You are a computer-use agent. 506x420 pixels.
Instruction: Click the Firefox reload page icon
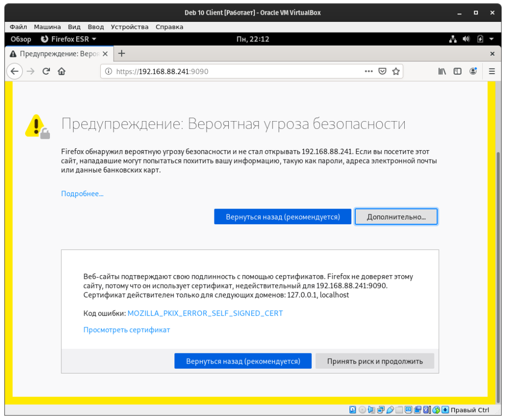pyautogui.click(x=46, y=71)
